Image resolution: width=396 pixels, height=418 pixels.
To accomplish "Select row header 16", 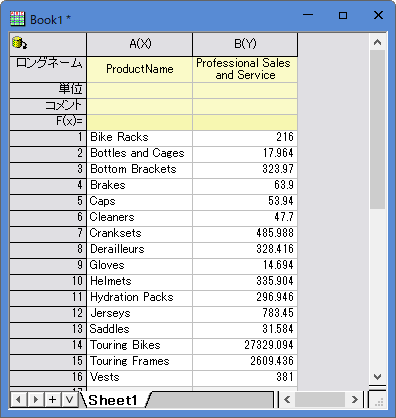I will pos(48,378).
